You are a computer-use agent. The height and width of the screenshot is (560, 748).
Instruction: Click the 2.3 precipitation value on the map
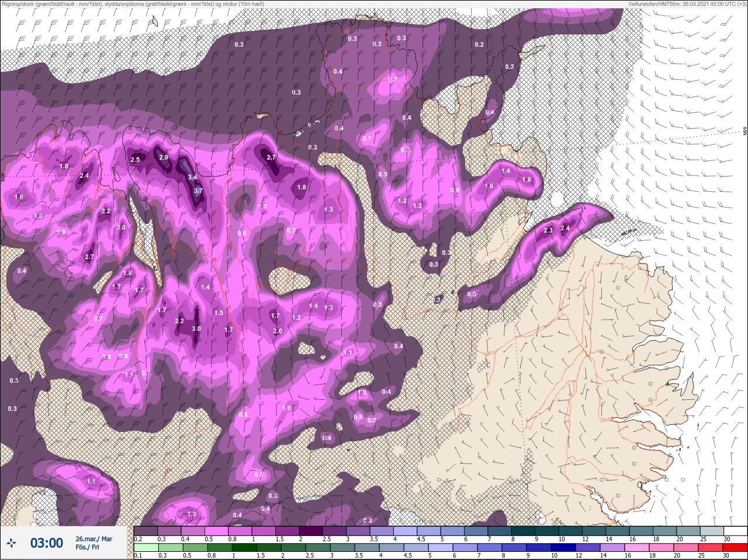[548, 230]
